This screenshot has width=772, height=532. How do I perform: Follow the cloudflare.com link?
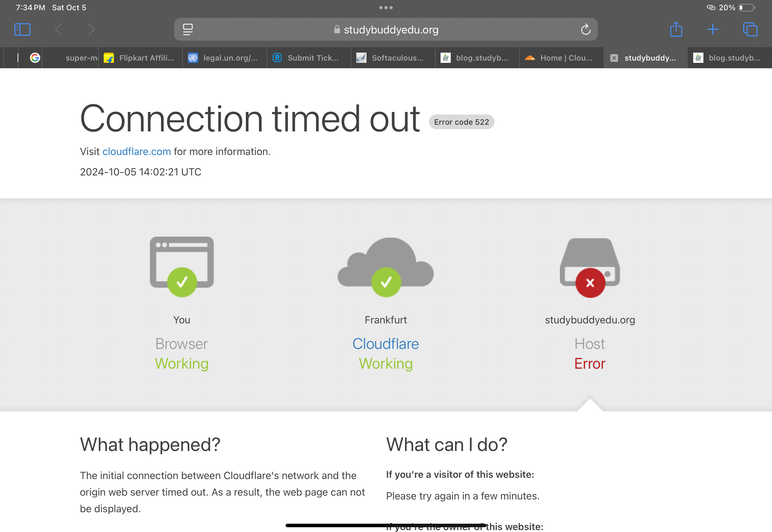137,152
